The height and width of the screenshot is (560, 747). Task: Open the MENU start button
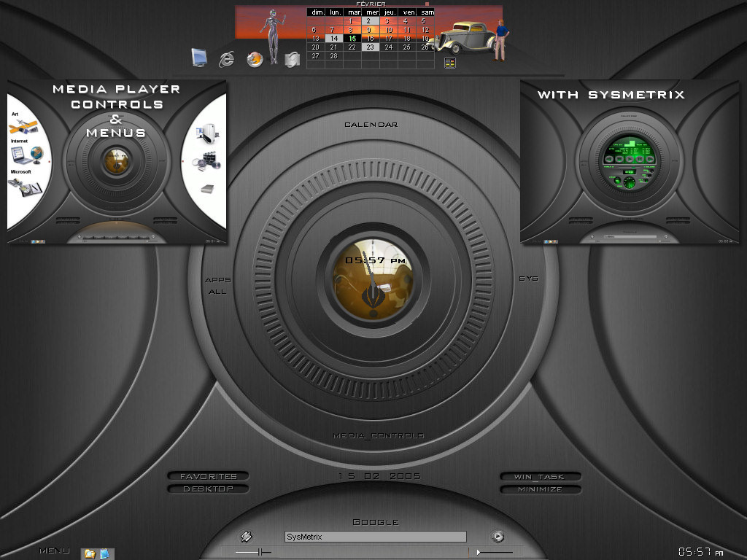54,551
